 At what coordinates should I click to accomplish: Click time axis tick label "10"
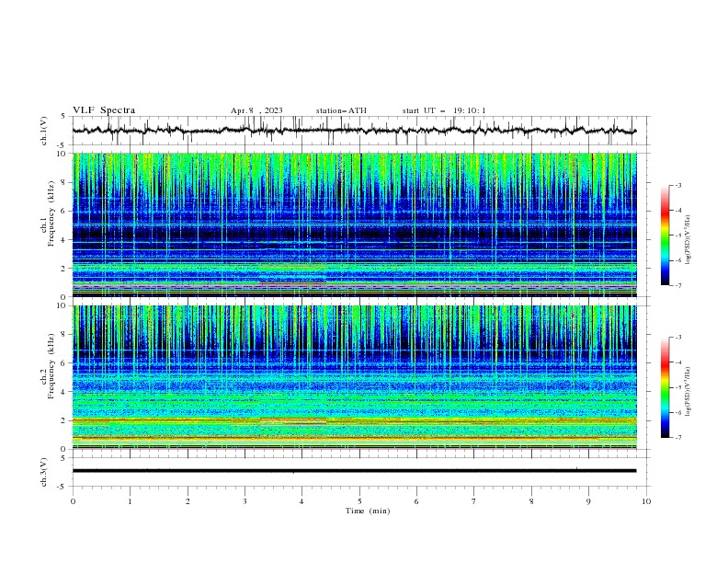point(646,501)
